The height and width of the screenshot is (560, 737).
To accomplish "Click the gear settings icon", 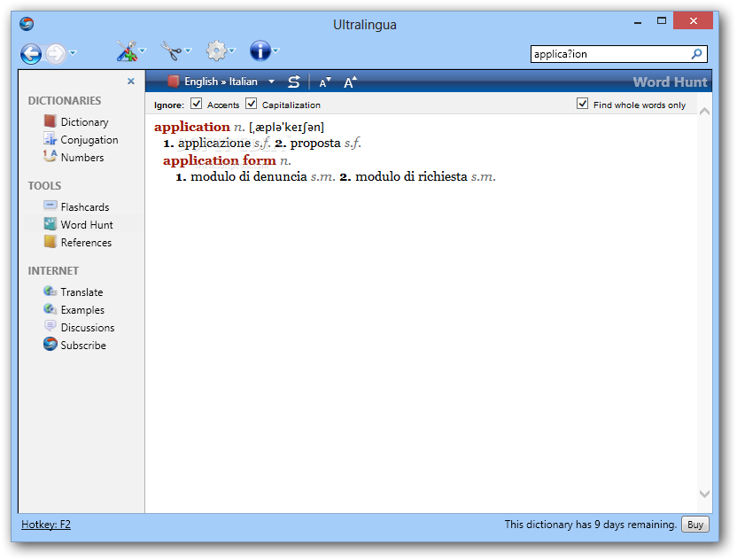I will pos(216,51).
